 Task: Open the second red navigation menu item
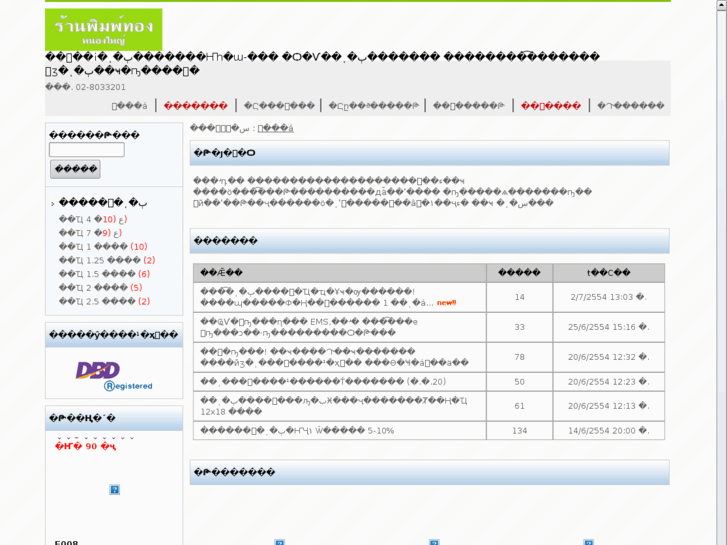tap(551, 106)
